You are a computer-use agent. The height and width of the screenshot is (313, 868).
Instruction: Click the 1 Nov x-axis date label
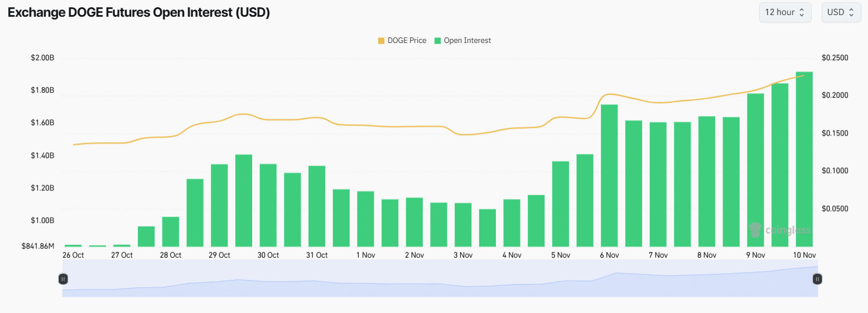click(366, 255)
